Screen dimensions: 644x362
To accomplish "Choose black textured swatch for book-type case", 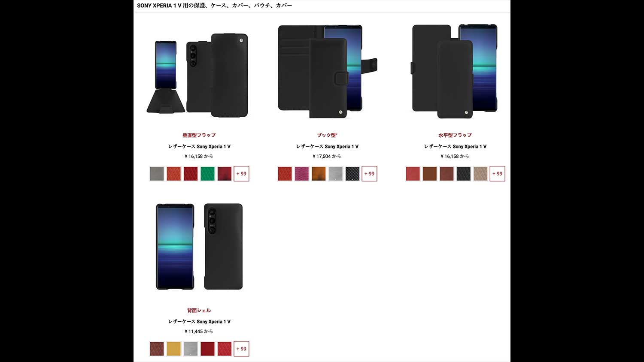I will (x=352, y=174).
